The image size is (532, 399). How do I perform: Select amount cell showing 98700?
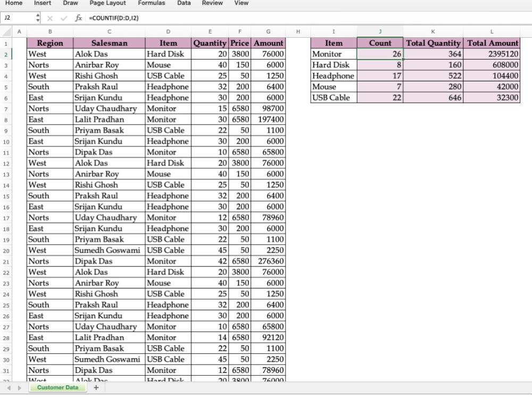point(268,109)
